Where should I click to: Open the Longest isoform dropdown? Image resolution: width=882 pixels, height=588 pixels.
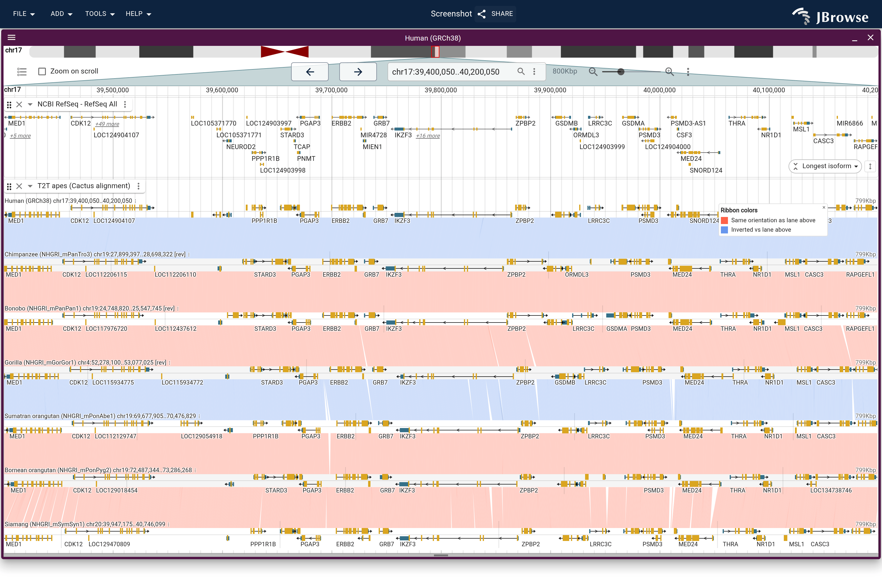point(825,166)
